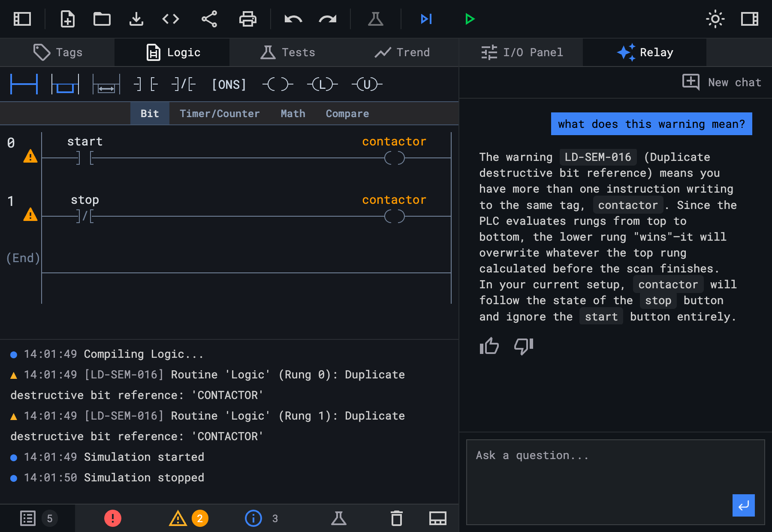Screen dimensions: 772x532
Task: Insert an output coil instruction
Action: click(x=278, y=84)
